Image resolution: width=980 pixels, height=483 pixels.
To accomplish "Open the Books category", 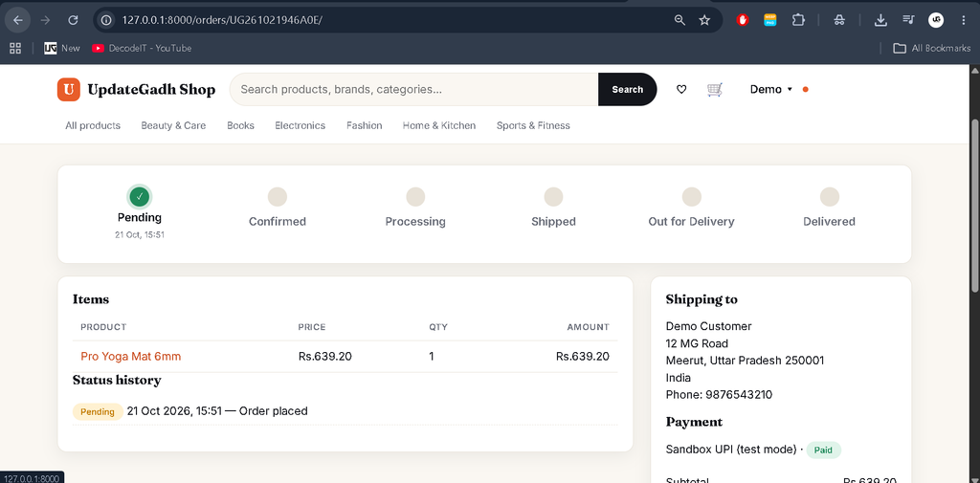I will coord(240,125).
